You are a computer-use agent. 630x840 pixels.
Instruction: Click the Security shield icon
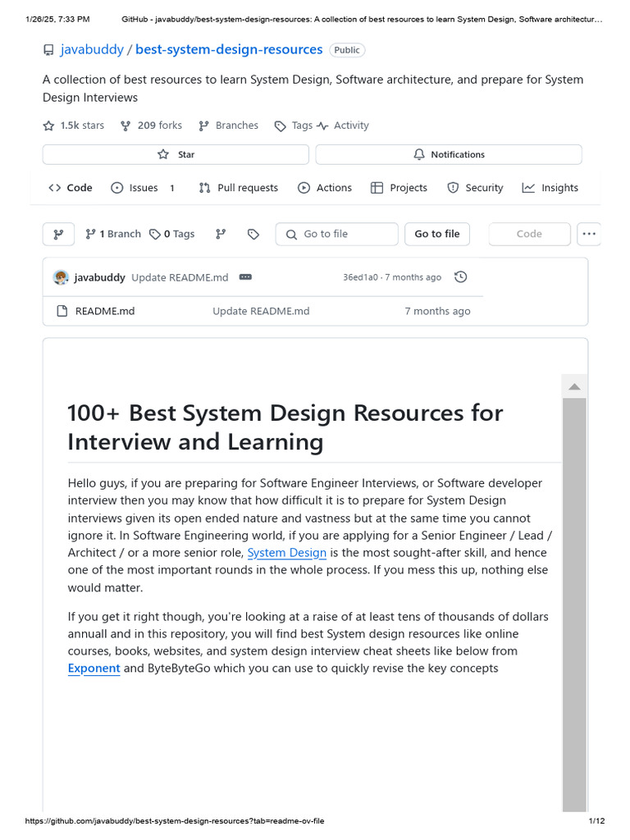point(453,188)
